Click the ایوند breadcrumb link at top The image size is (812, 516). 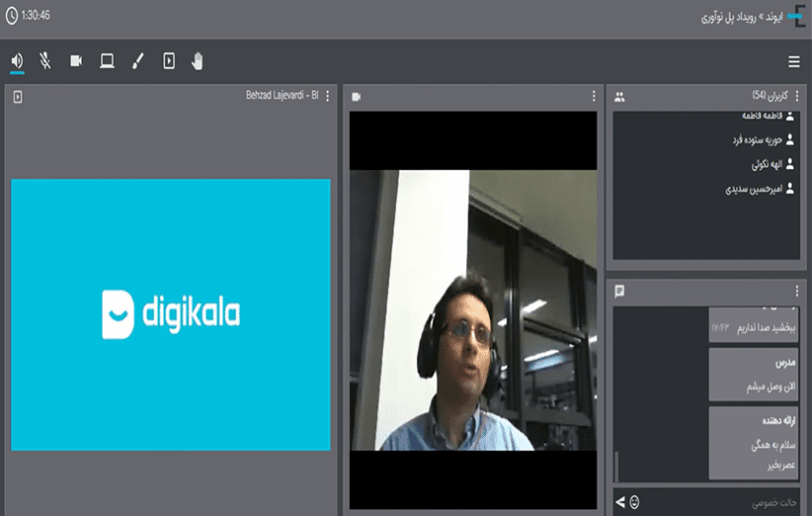tap(773, 17)
